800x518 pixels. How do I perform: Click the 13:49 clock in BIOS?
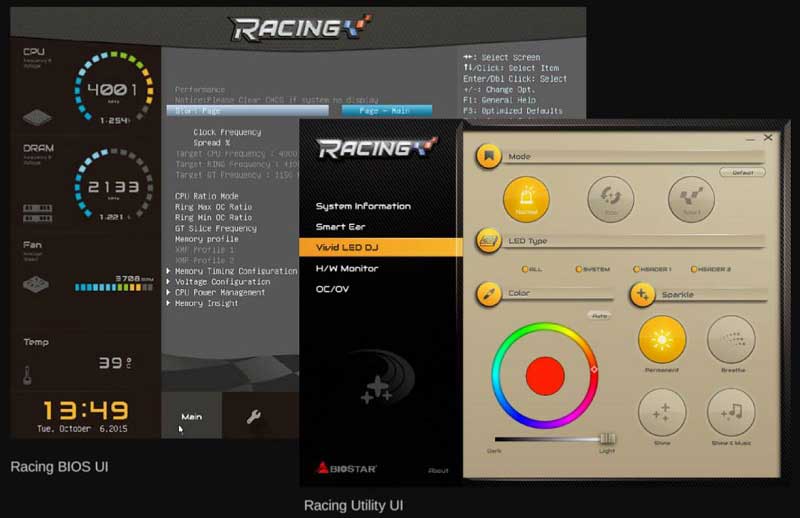click(x=85, y=411)
